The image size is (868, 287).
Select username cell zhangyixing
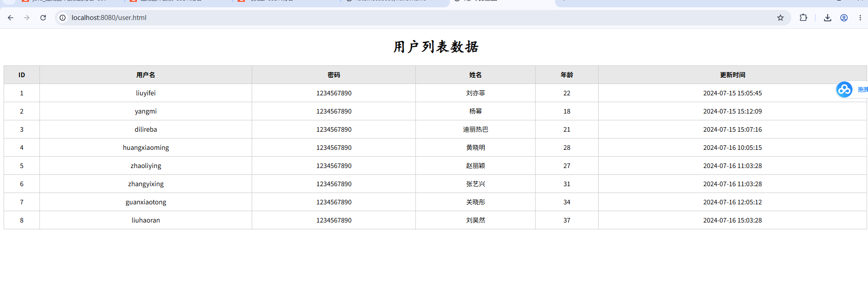click(x=146, y=184)
